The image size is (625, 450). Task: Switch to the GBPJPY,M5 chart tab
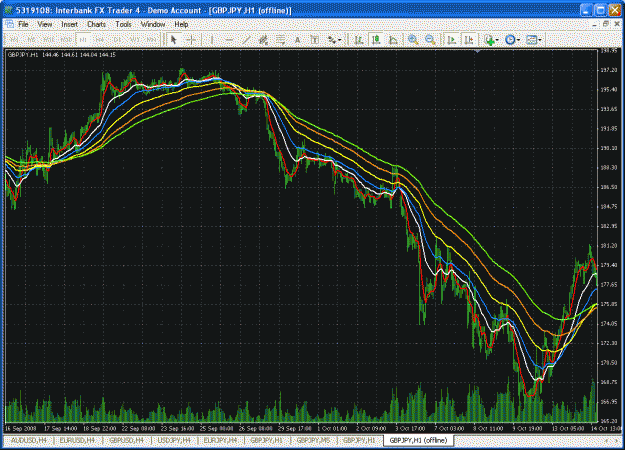(x=313, y=440)
